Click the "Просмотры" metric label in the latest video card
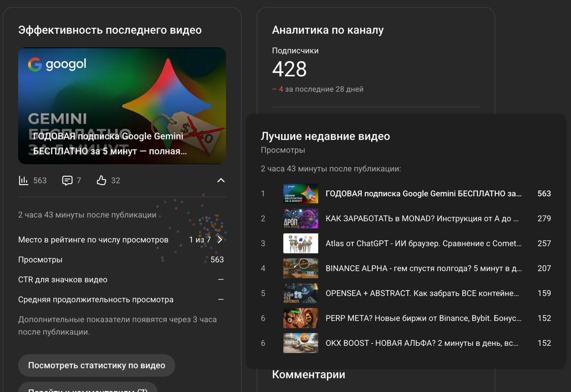 (40, 260)
